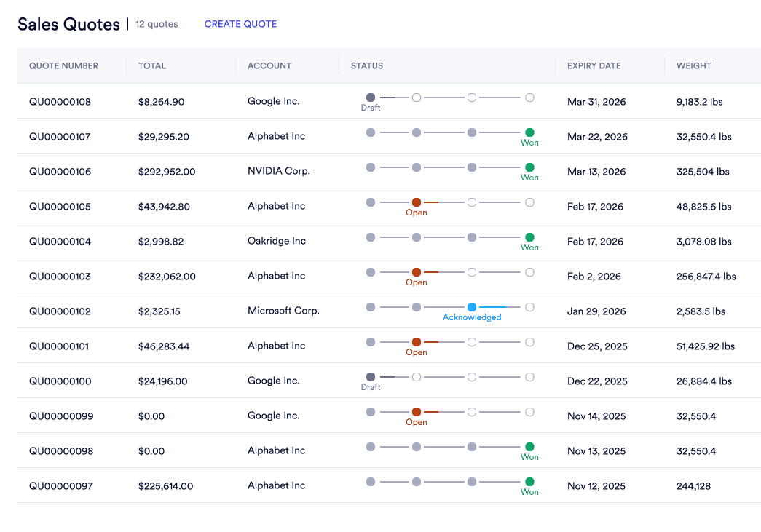Click total $292,952.00
This screenshot has width=761, height=532.
coord(167,172)
